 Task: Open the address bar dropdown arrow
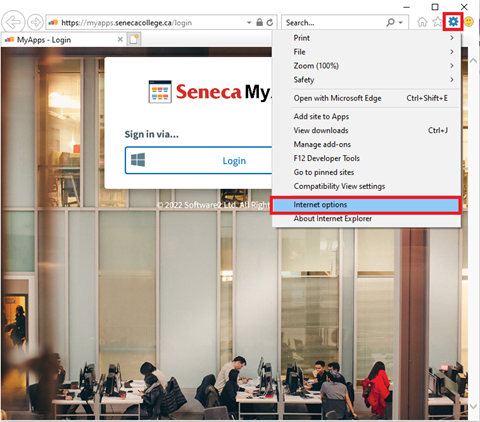coord(249,23)
